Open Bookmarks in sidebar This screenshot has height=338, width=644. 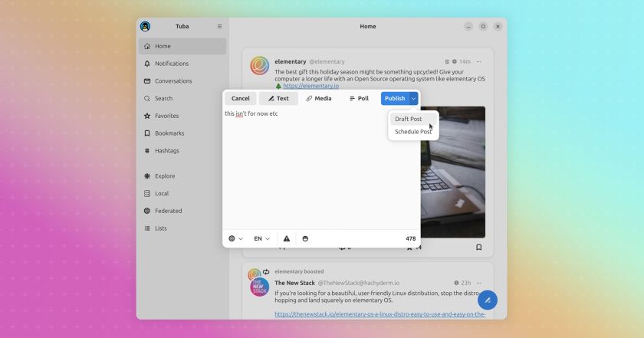[182, 133]
